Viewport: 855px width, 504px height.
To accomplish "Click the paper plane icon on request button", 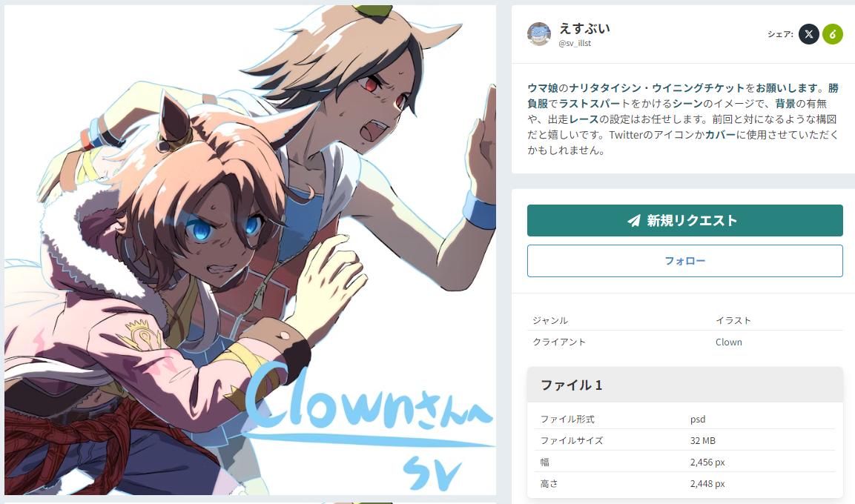I will (633, 221).
